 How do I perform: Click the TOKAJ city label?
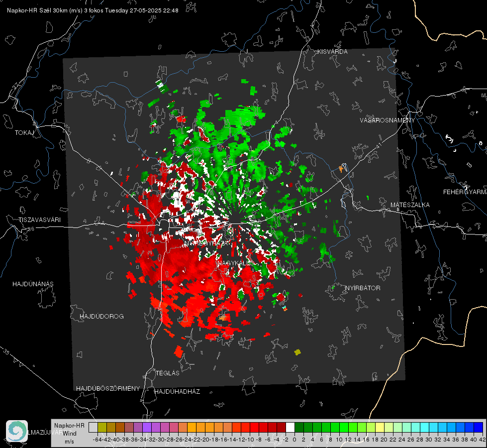[24, 133]
